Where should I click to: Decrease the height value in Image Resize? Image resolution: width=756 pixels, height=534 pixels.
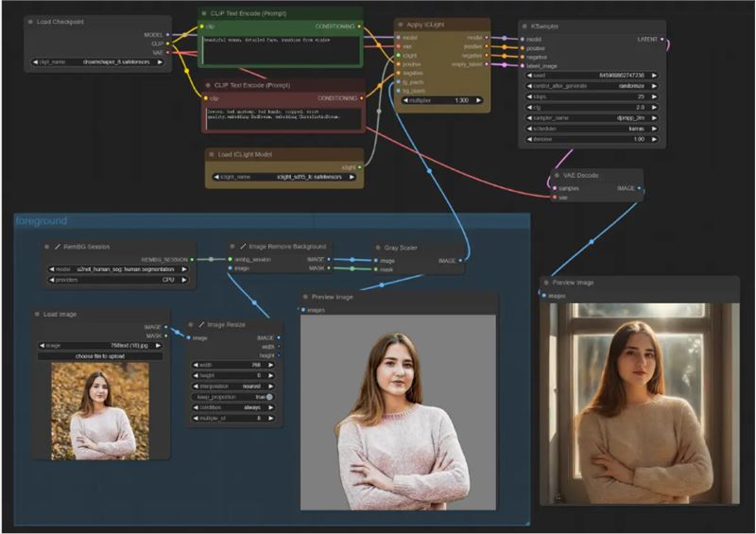(196, 375)
